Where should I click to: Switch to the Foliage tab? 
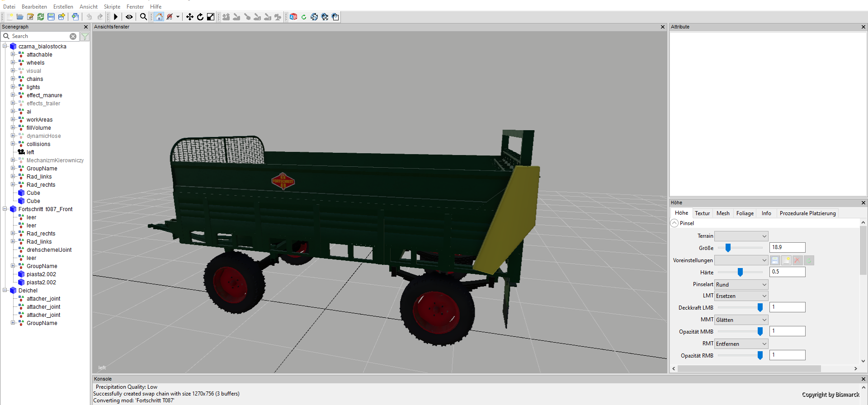pyautogui.click(x=745, y=213)
